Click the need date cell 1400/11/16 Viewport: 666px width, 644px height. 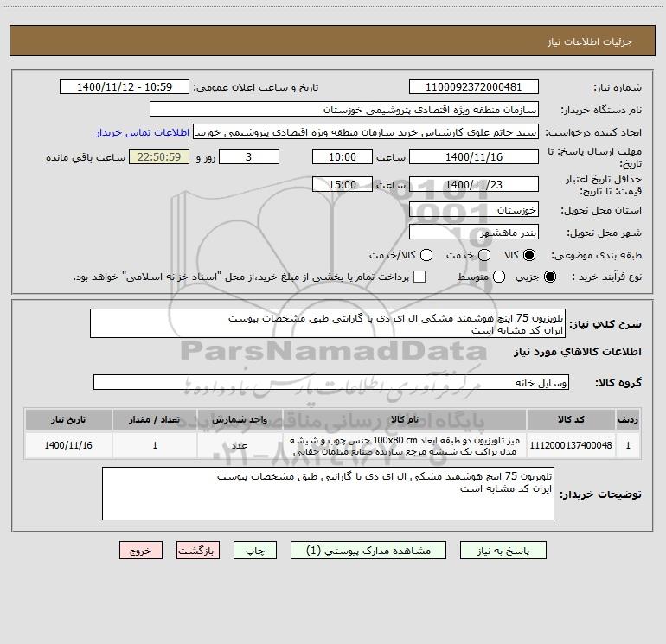click(68, 445)
